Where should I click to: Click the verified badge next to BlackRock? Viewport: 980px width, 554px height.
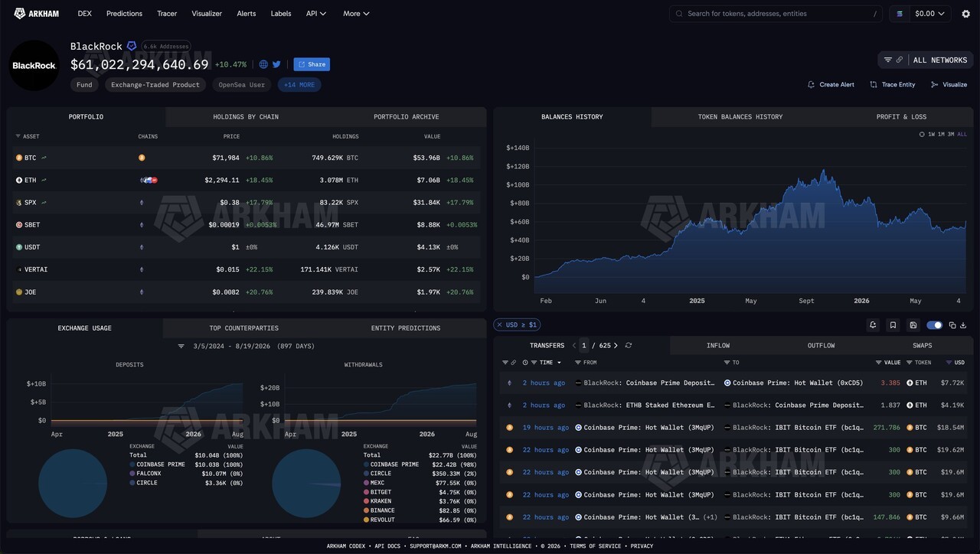[x=132, y=46]
